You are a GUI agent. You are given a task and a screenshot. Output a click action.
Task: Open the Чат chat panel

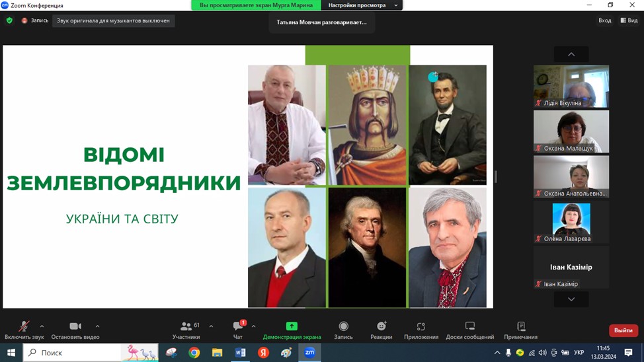238,330
